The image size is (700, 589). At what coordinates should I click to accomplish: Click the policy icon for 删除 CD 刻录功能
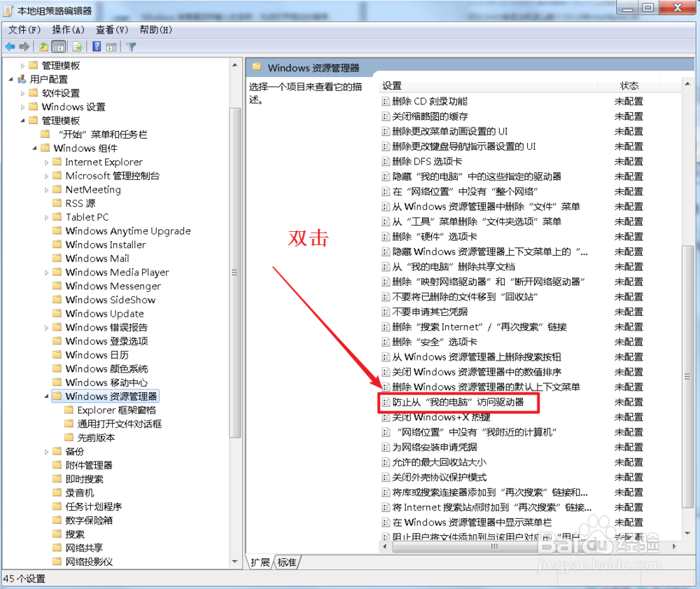(x=386, y=102)
